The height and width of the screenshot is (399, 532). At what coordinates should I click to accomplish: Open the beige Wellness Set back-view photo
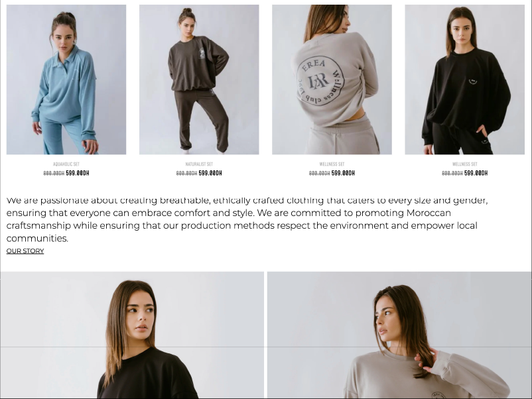tap(332, 80)
